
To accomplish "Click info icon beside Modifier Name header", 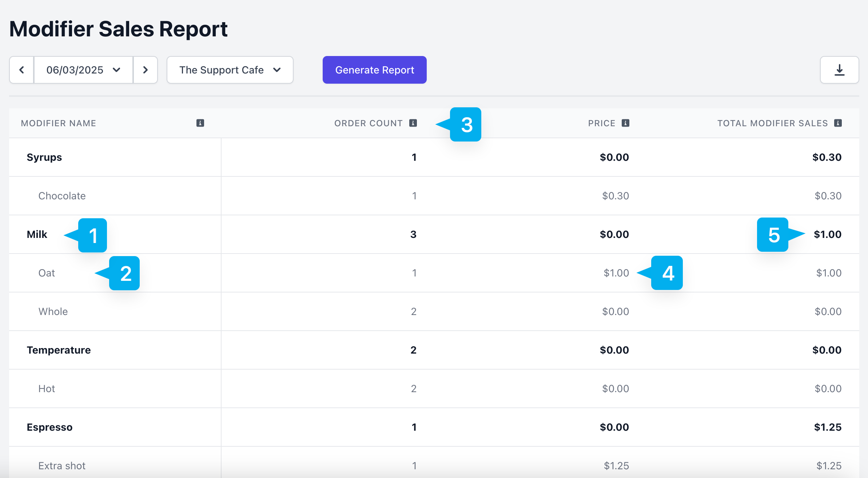I will click(x=200, y=123).
